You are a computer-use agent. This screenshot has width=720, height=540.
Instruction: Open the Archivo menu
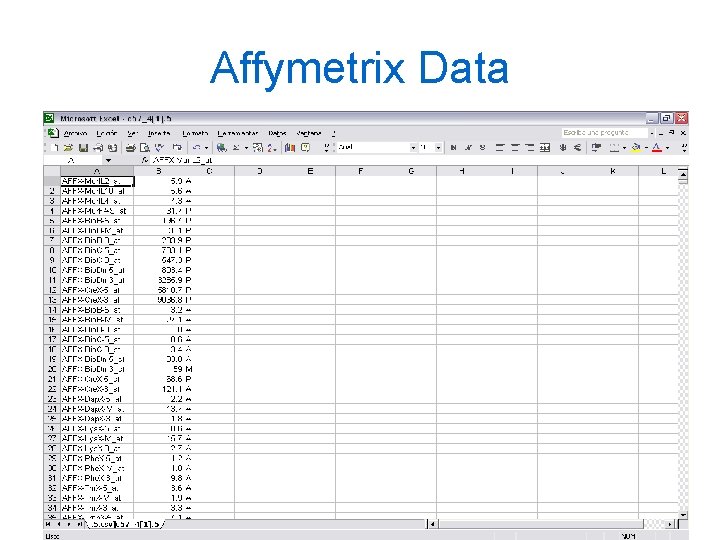point(75,133)
